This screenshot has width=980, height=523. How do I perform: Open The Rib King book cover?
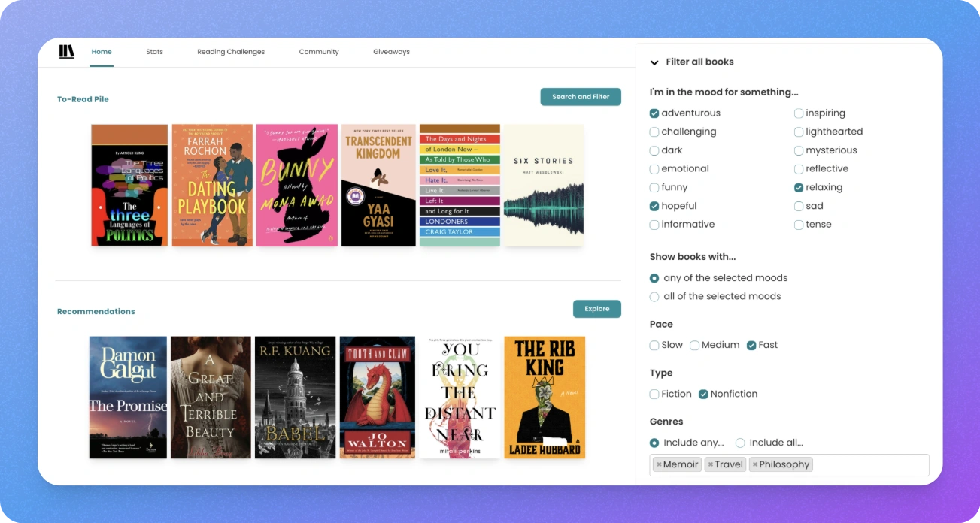[545, 398]
